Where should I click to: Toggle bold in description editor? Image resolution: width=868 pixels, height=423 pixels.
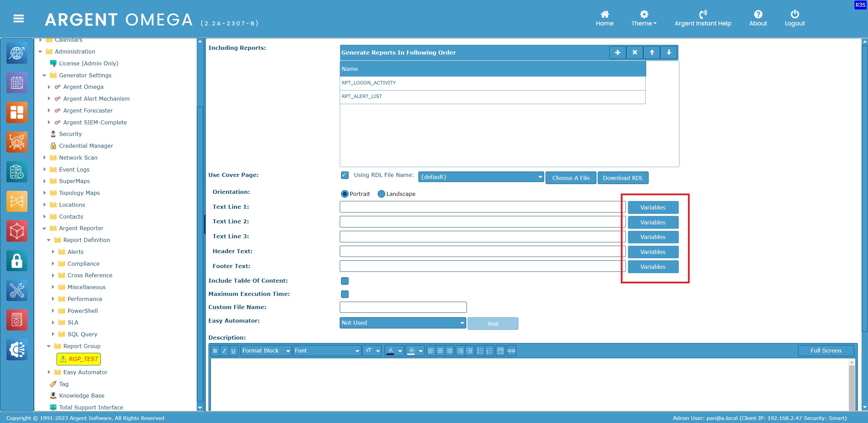tap(215, 351)
